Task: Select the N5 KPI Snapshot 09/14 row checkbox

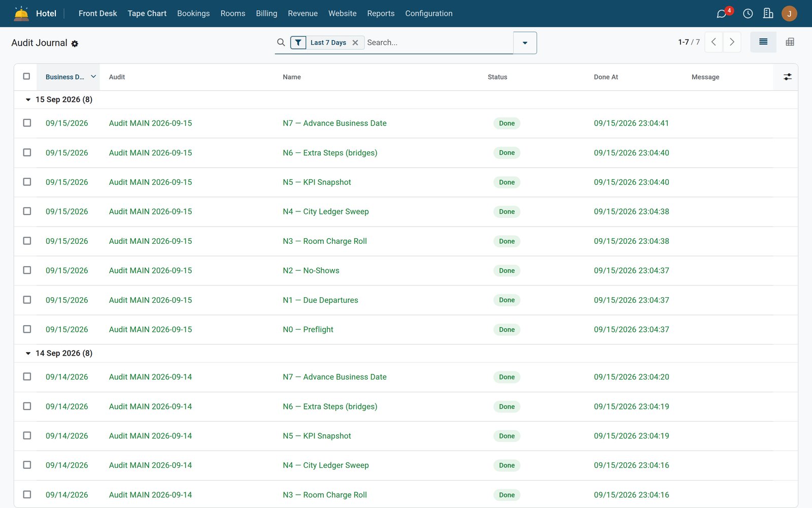Action: coord(27,435)
